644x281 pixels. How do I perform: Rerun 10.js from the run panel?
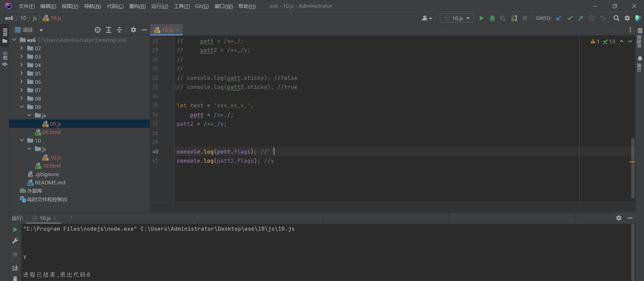15,230
